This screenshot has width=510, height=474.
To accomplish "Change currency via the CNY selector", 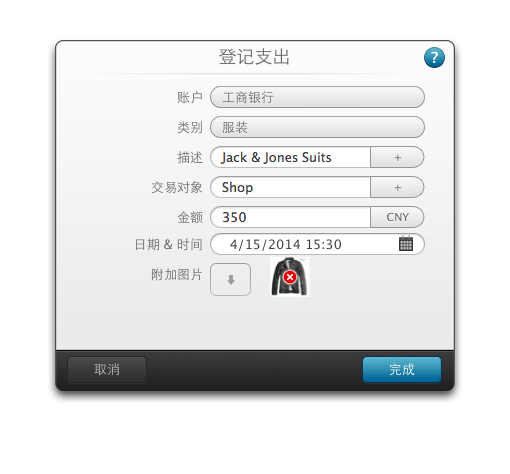I will point(397,217).
